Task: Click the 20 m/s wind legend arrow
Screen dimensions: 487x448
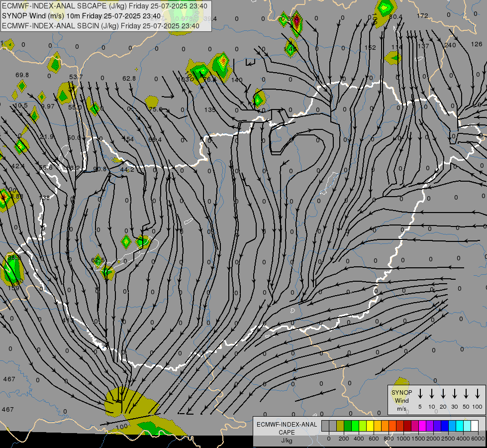Action: (x=443, y=394)
